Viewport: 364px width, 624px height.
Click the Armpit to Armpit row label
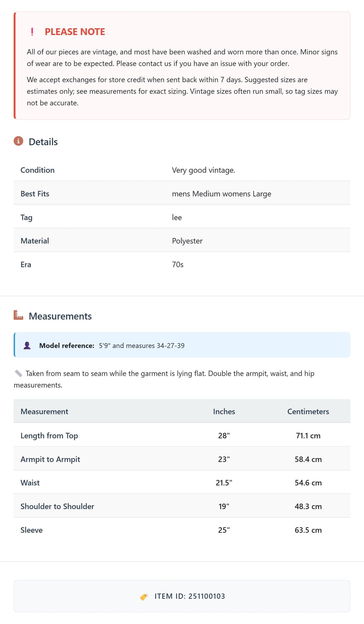pyautogui.click(x=50, y=459)
